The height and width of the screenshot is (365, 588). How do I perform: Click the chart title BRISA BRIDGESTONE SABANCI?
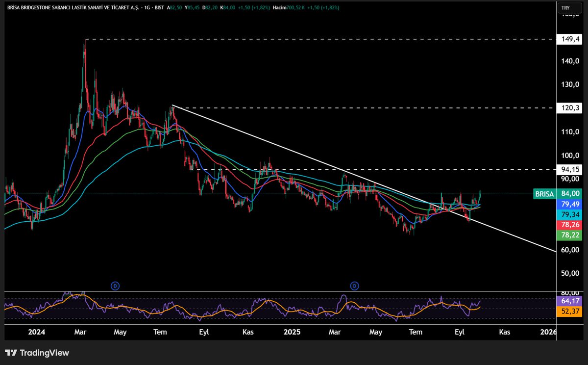(73, 8)
